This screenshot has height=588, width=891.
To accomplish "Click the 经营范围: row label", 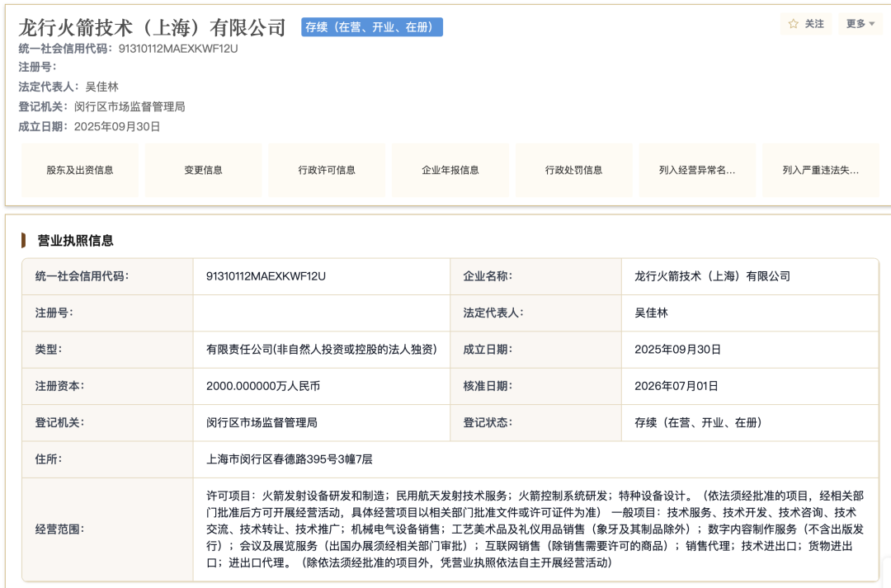I will [x=59, y=529].
